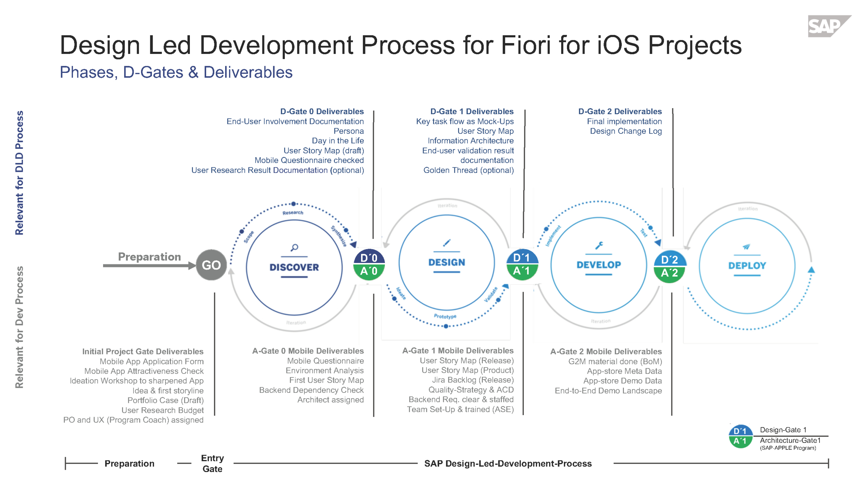This screenshot has height=488, width=868.
Task: Click Relevant for DLD Process vertical label
Action: [x=20, y=172]
